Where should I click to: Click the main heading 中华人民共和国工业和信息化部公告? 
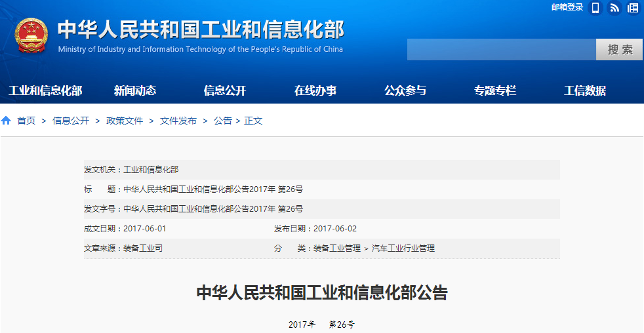click(x=322, y=293)
